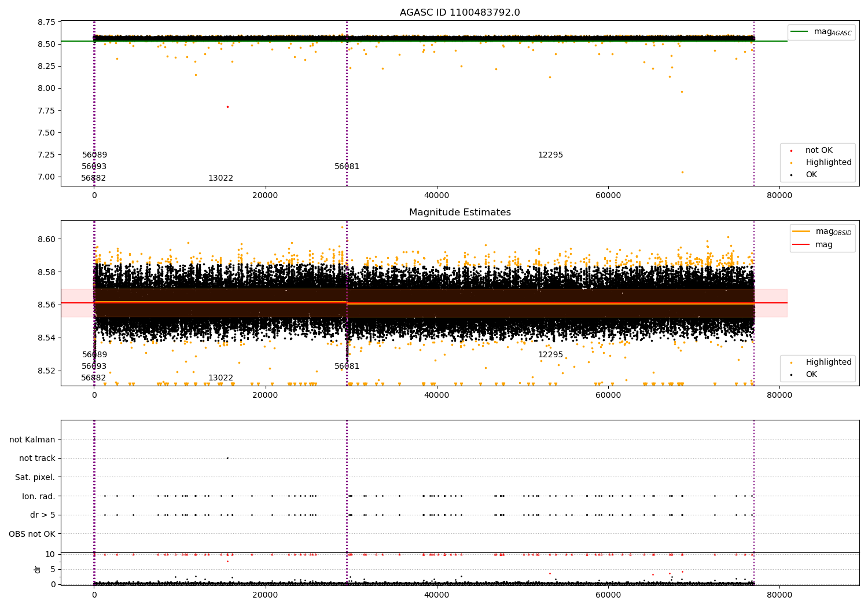Click obsid label 12295 in the AGASC ID plot
The width and height of the screenshot is (868, 608).
point(550,155)
